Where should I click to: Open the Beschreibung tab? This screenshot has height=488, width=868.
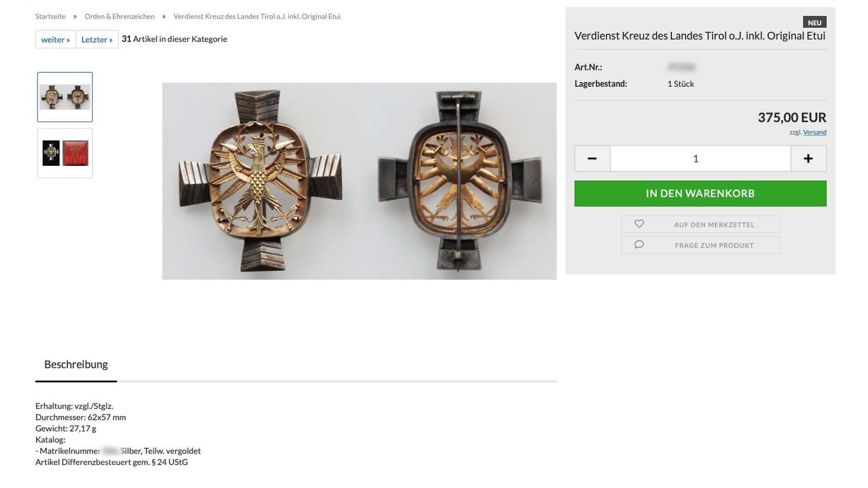pyautogui.click(x=76, y=365)
